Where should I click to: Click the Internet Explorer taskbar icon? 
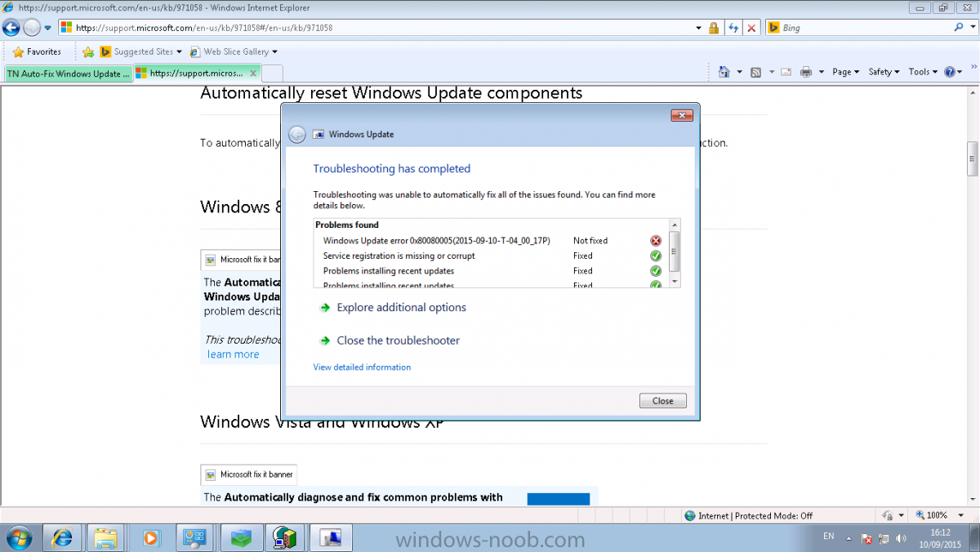pyautogui.click(x=62, y=538)
